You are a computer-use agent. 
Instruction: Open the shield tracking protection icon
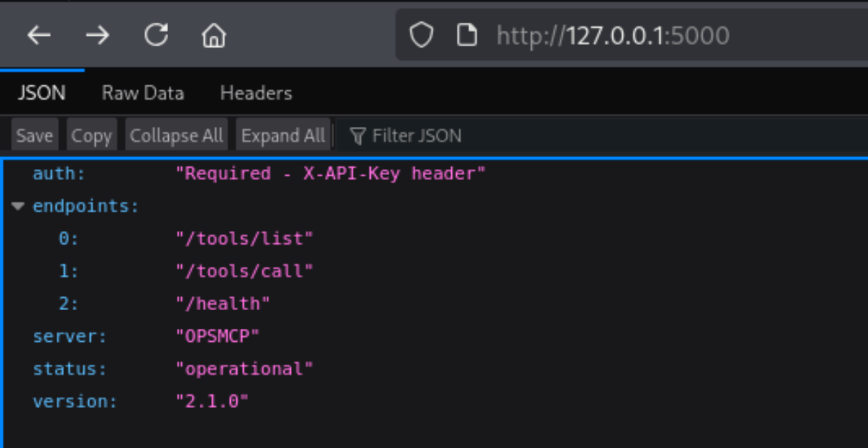pyautogui.click(x=421, y=35)
